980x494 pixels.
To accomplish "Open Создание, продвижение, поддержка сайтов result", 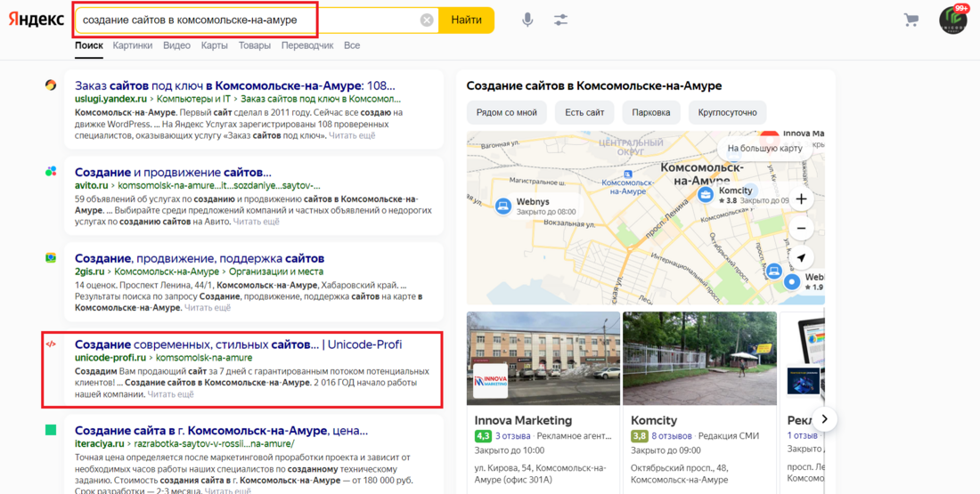I will (x=200, y=258).
